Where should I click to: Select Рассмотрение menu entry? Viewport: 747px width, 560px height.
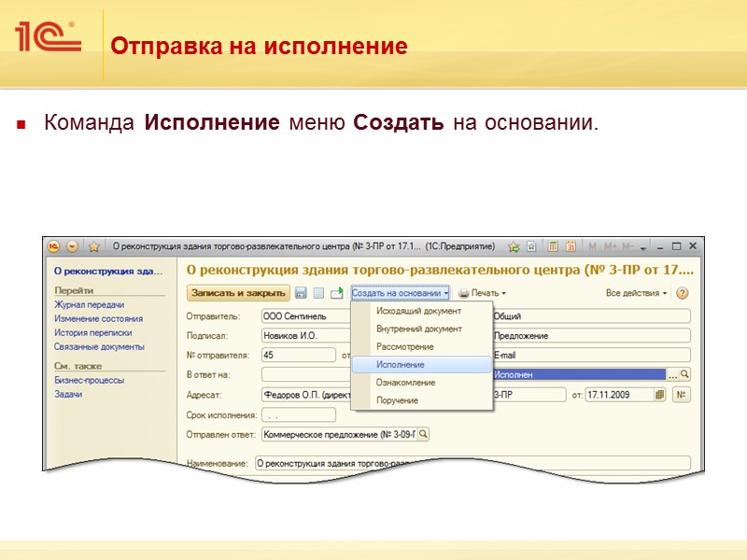(x=405, y=346)
